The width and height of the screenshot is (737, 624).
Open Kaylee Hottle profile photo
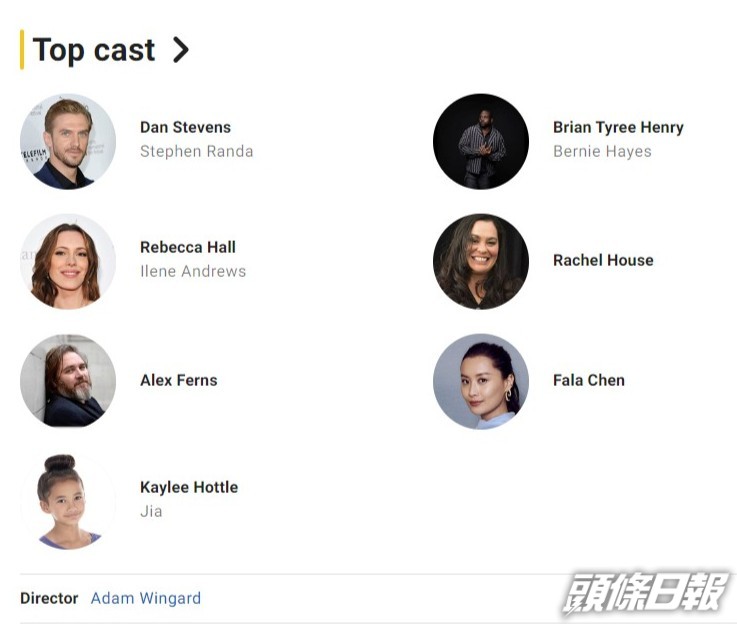[68, 501]
